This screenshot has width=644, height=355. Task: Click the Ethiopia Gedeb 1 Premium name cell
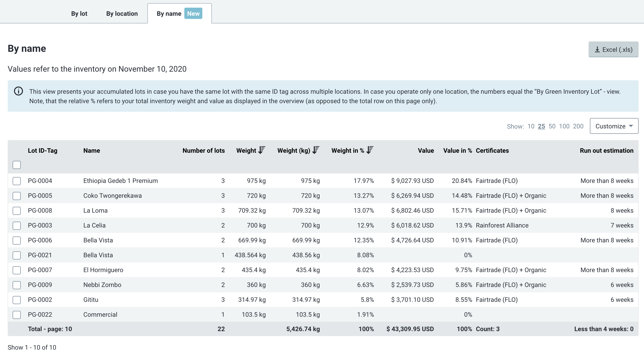(121, 181)
